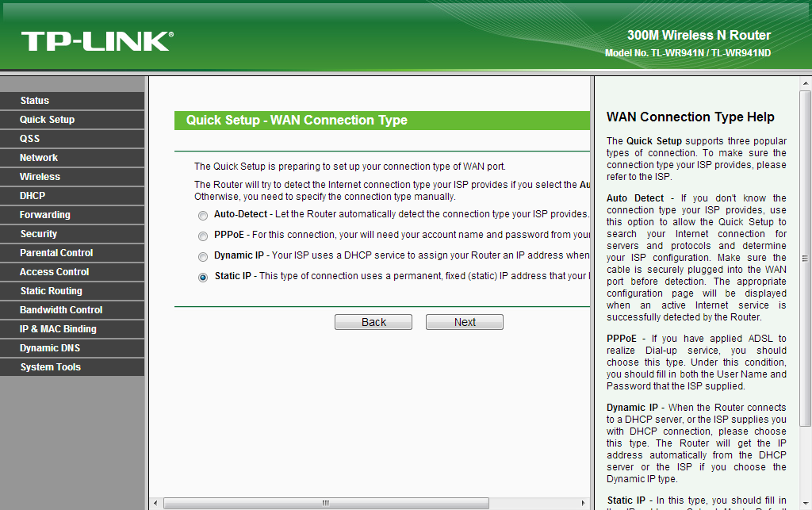
Task: Click the 'WAN Connection Type Help' heading
Action: tap(691, 117)
